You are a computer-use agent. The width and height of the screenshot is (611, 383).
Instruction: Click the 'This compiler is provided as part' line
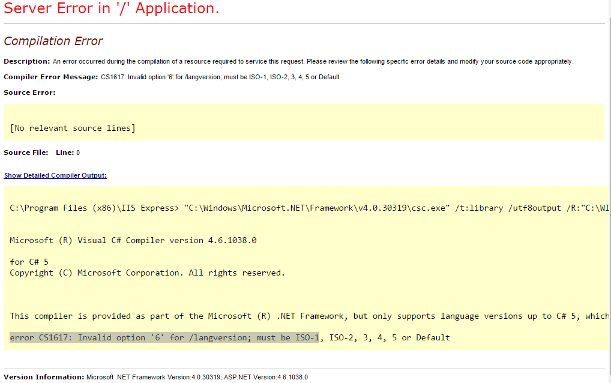(309, 316)
